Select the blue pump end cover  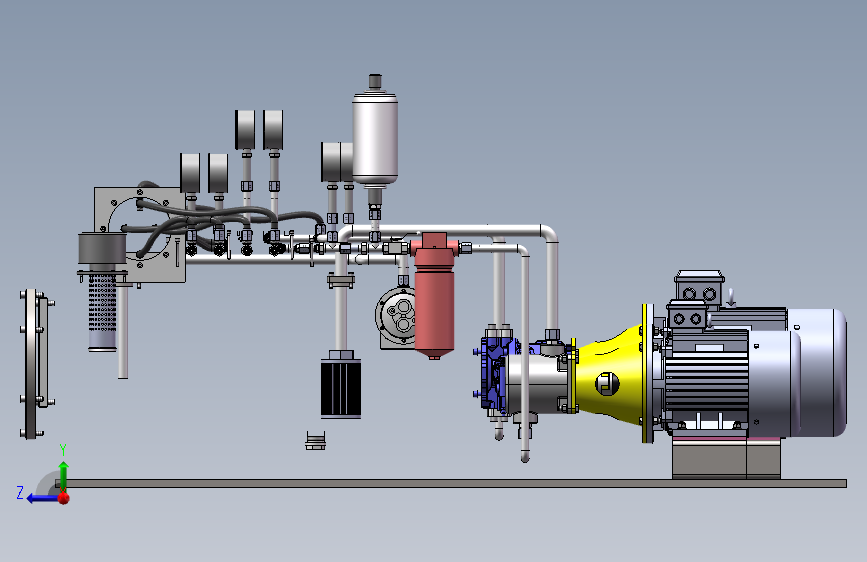point(494,372)
